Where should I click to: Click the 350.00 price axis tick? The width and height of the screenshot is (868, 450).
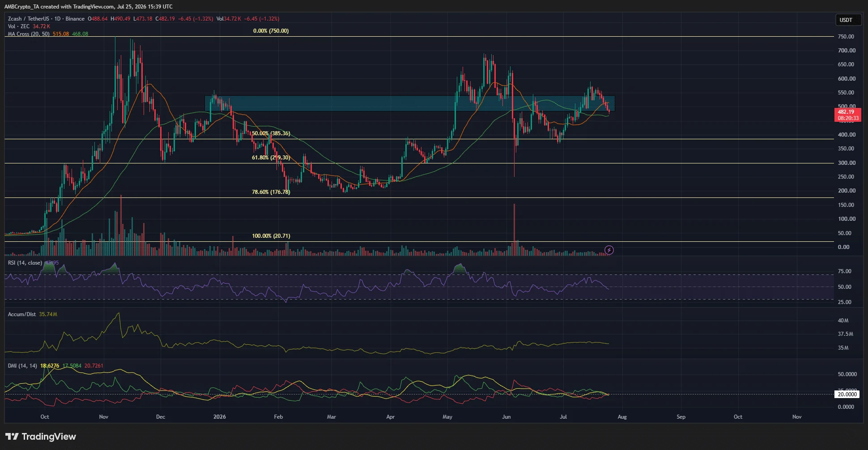point(846,149)
